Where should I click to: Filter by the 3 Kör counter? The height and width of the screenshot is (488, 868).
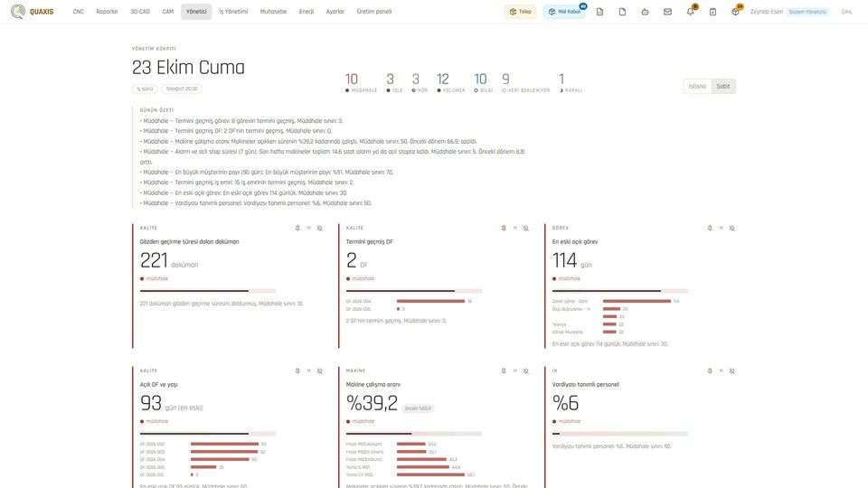tap(420, 83)
